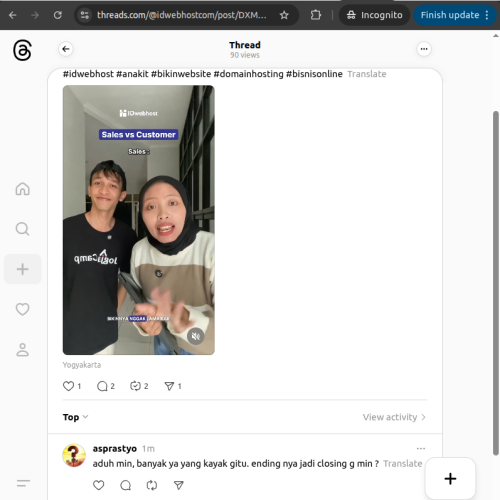500x500 pixels.
Task: Create a new thread from sidebar plus
Action: coord(22,269)
